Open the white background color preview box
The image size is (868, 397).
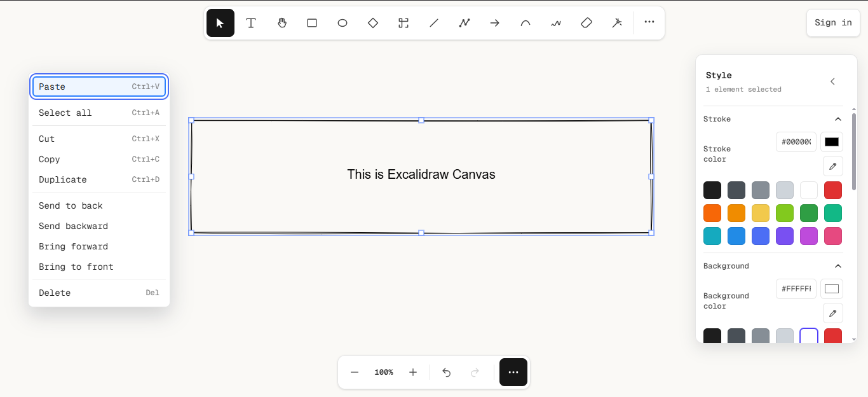[832, 289]
